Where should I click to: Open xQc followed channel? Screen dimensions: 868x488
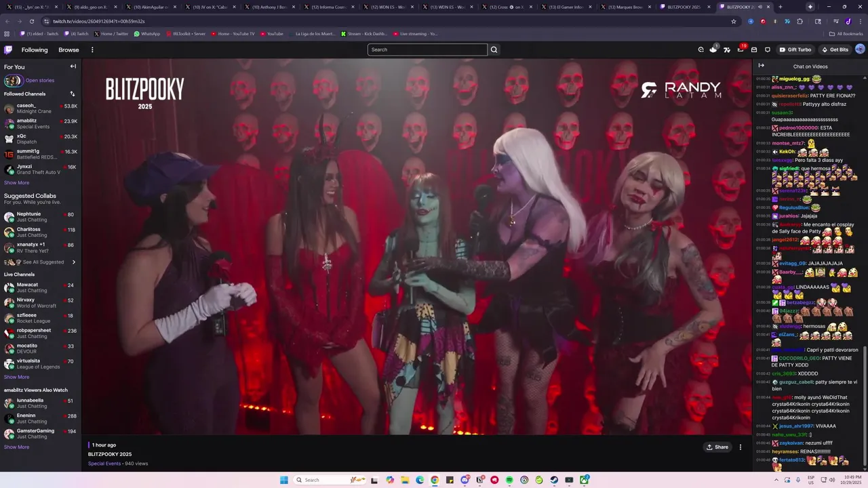point(41,139)
